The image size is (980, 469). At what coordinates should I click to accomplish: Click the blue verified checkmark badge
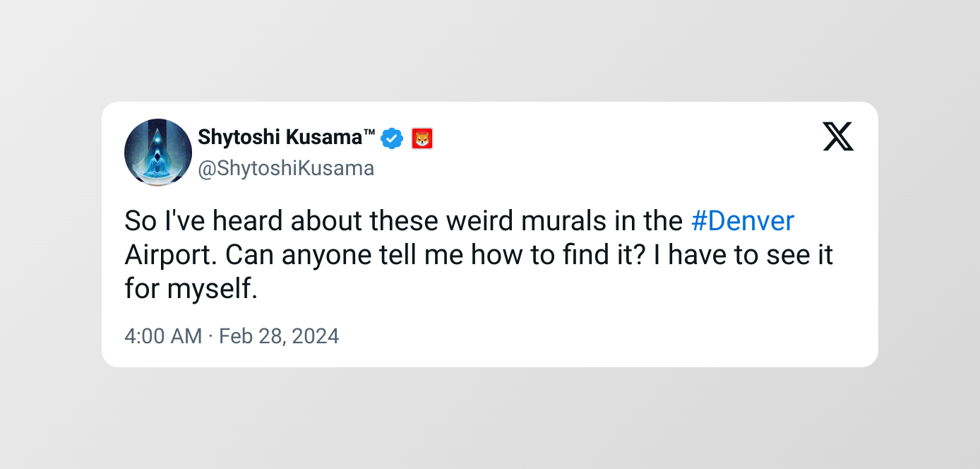(x=392, y=138)
